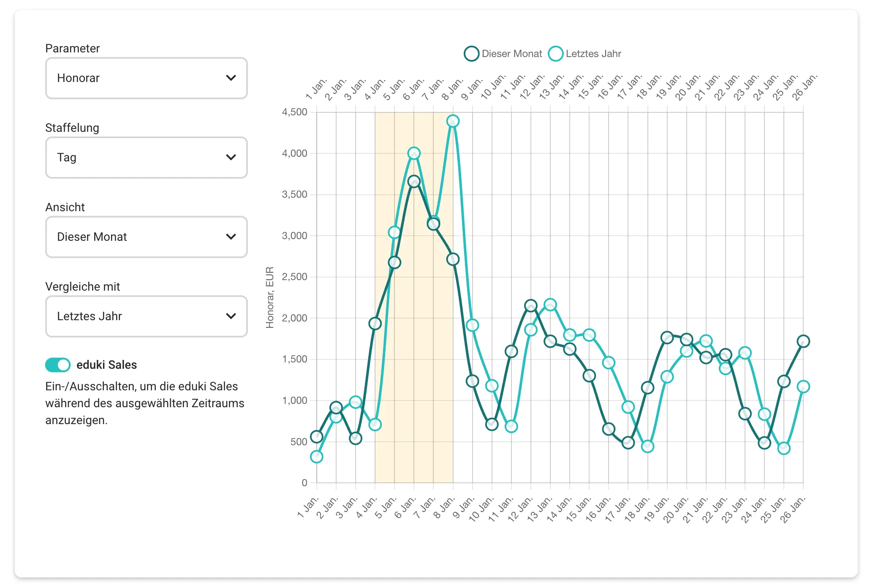Viewport: 870px width, 588px height.
Task: Click the Dieser Monat data point on 26 Jan.
Action: click(x=803, y=341)
